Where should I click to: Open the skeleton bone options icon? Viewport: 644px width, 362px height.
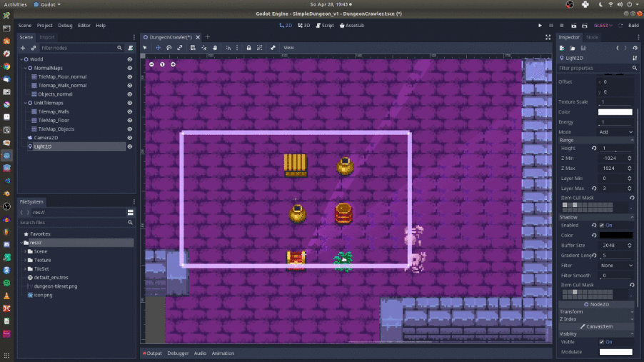[273, 48]
